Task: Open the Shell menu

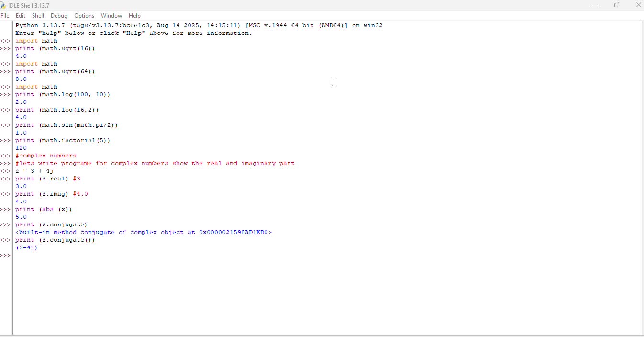Action: (38, 16)
